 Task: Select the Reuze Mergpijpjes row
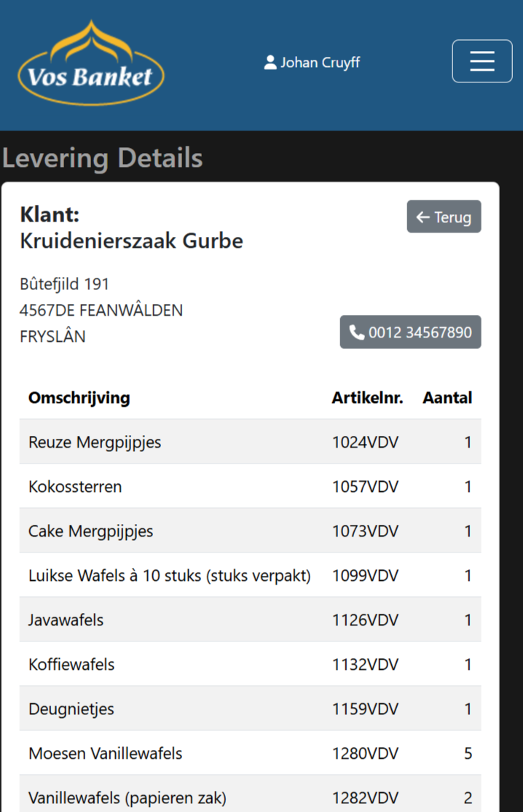coord(250,442)
